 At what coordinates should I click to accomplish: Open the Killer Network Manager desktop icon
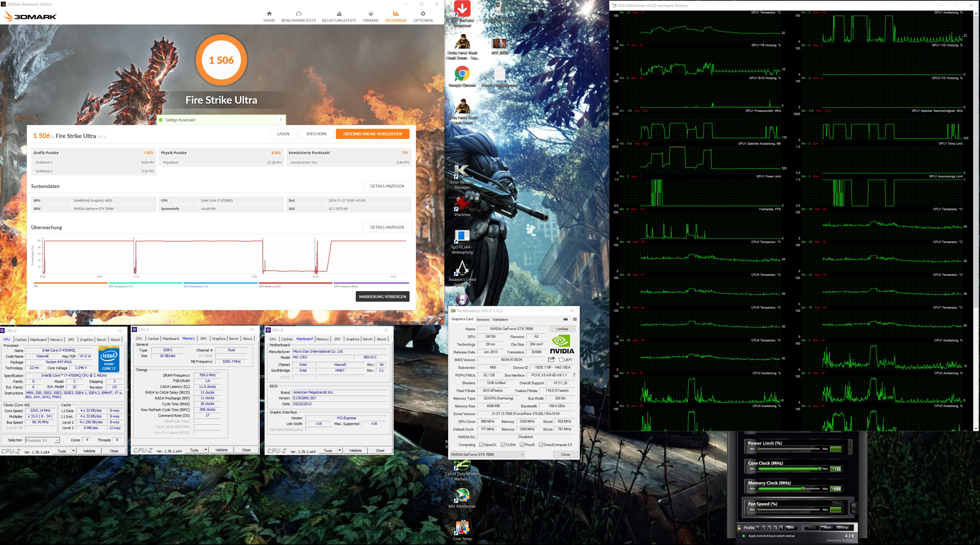point(462,177)
